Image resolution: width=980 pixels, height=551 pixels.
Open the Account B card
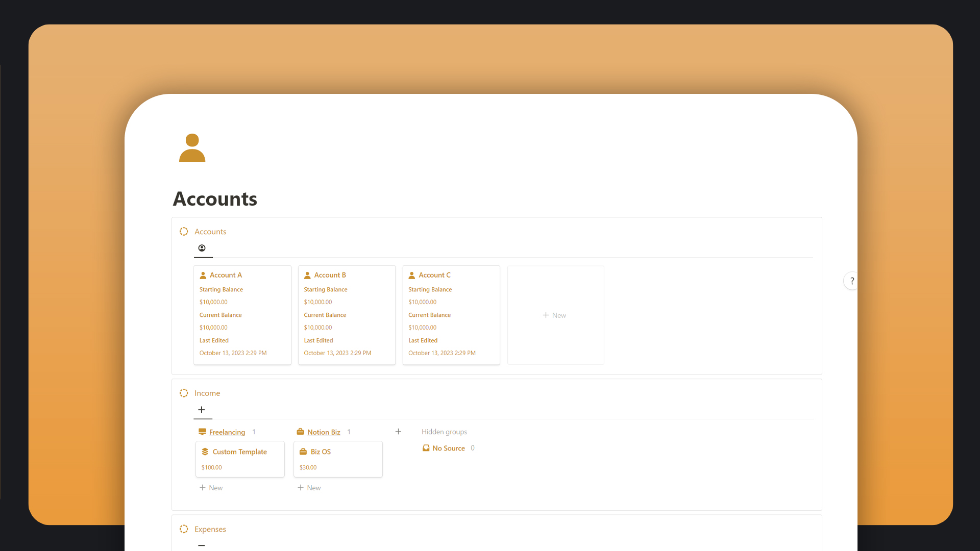(x=347, y=315)
